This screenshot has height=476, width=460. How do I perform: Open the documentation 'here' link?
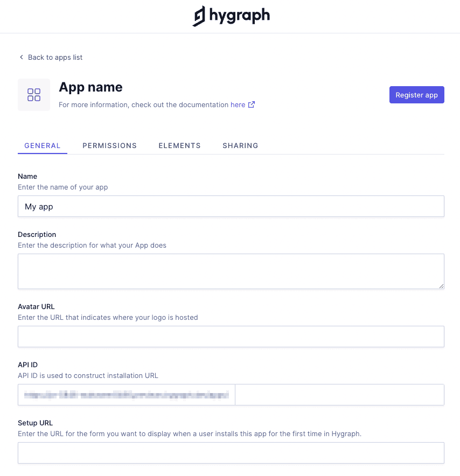[238, 105]
